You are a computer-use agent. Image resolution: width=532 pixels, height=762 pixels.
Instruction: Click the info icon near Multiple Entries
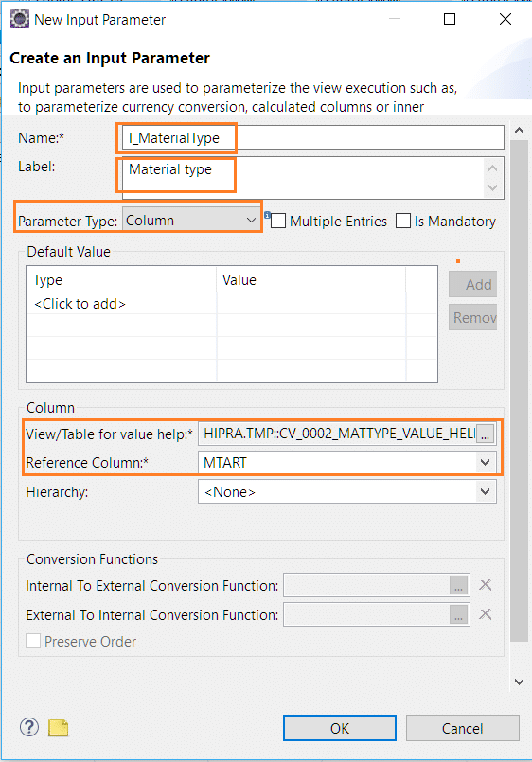267,214
